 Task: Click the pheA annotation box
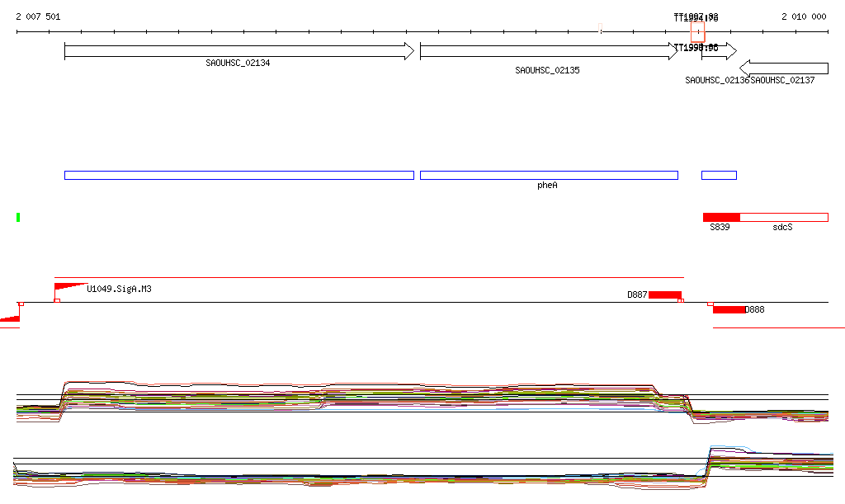point(548,175)
